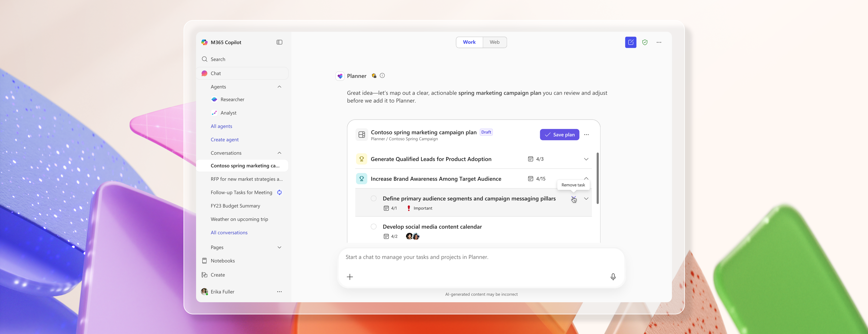Open FY23 Budget Summary conversation
Screen dimensions: 868x334
[235, 206]
